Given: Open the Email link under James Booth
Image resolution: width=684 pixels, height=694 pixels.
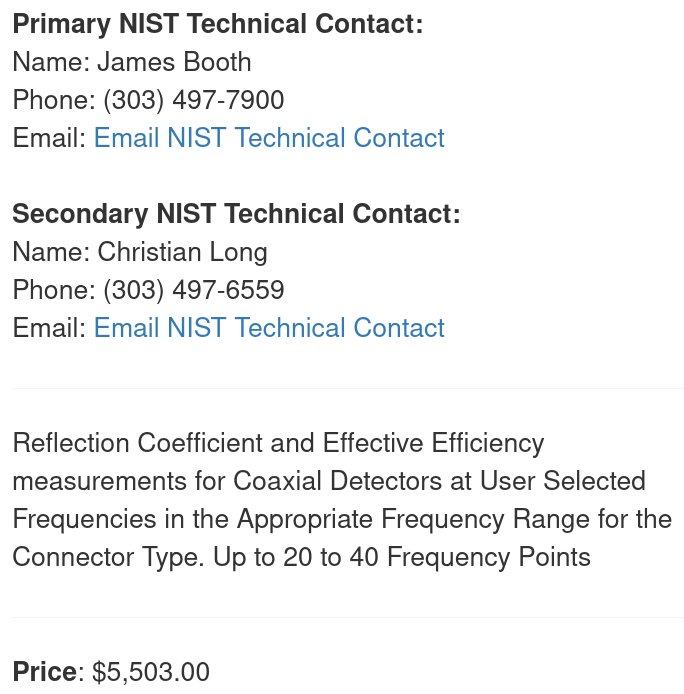Looking at the screenshot, I should 269,138.
